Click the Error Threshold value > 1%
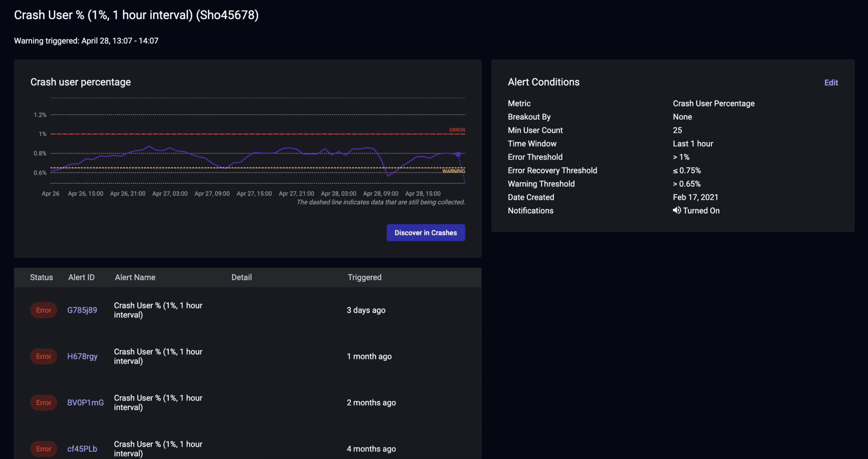Screen dimensions: 868x459 coord(681,157)
